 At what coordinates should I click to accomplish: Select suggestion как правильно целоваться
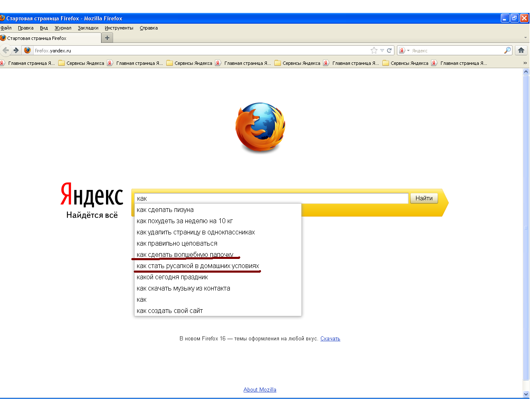218,244
